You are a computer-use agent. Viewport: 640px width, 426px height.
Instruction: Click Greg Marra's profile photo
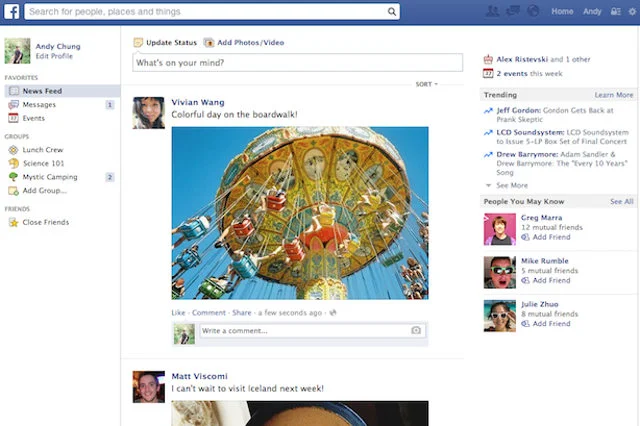[500, 229]
